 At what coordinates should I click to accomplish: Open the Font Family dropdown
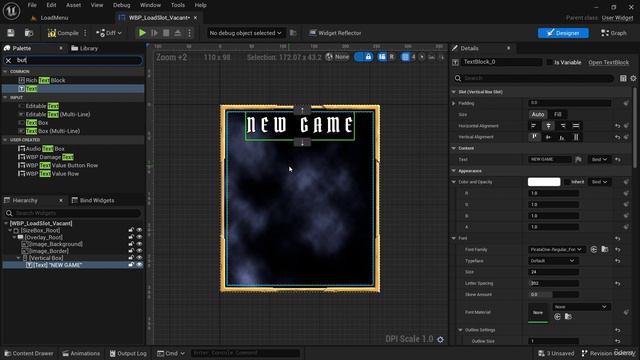click(x=556, y=249)
